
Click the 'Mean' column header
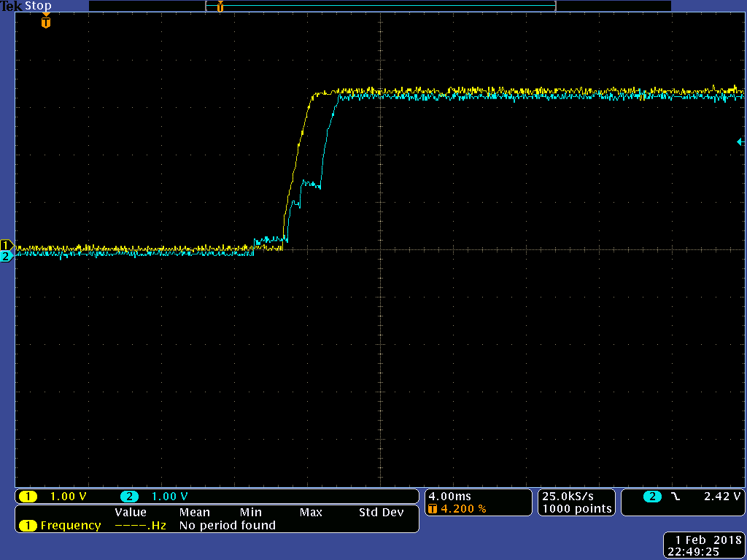tap(194, 513)
